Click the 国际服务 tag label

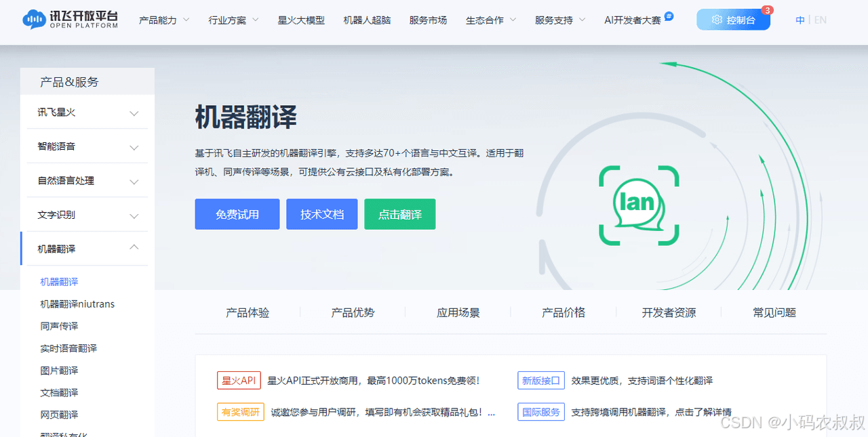[x=541, y=411]
